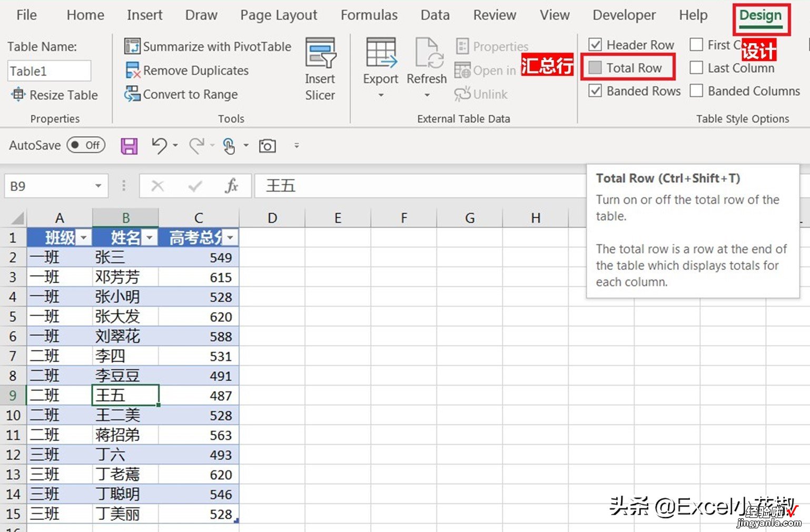Click inside the Table Name field
Viewport: 810px width, 532px height.
[x=49, y=71]
